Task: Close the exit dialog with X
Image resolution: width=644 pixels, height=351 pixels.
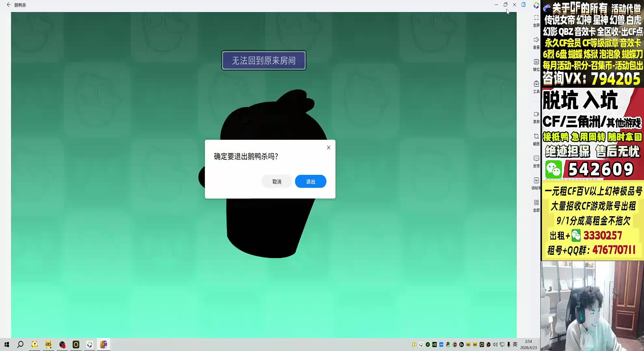Action: 329,148
